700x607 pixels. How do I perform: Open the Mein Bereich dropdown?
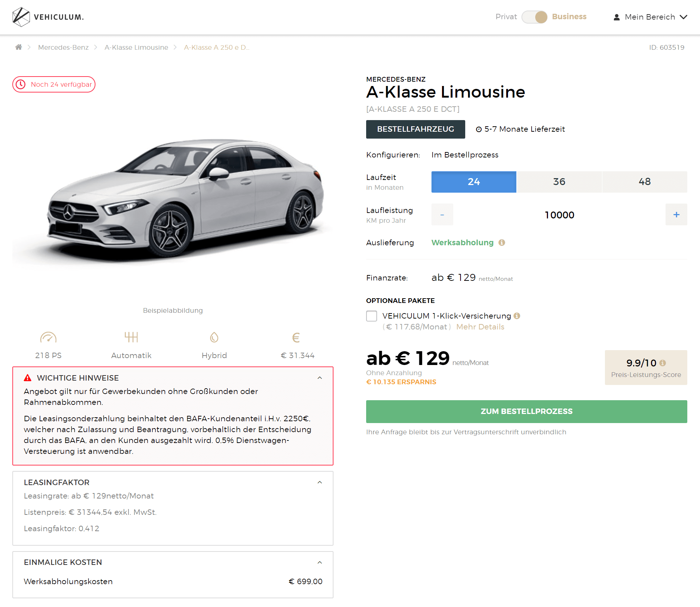point(650,17)
